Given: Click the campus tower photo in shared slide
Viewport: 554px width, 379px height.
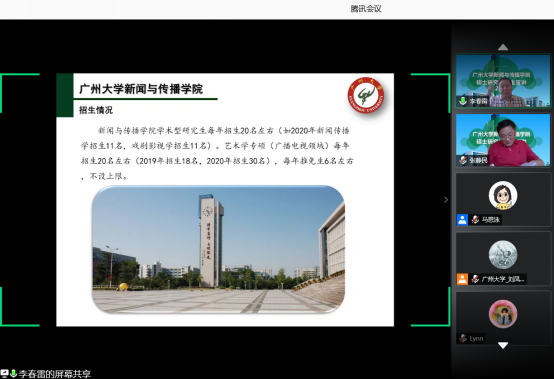Looking at the screenshot, I should (218, 249).
